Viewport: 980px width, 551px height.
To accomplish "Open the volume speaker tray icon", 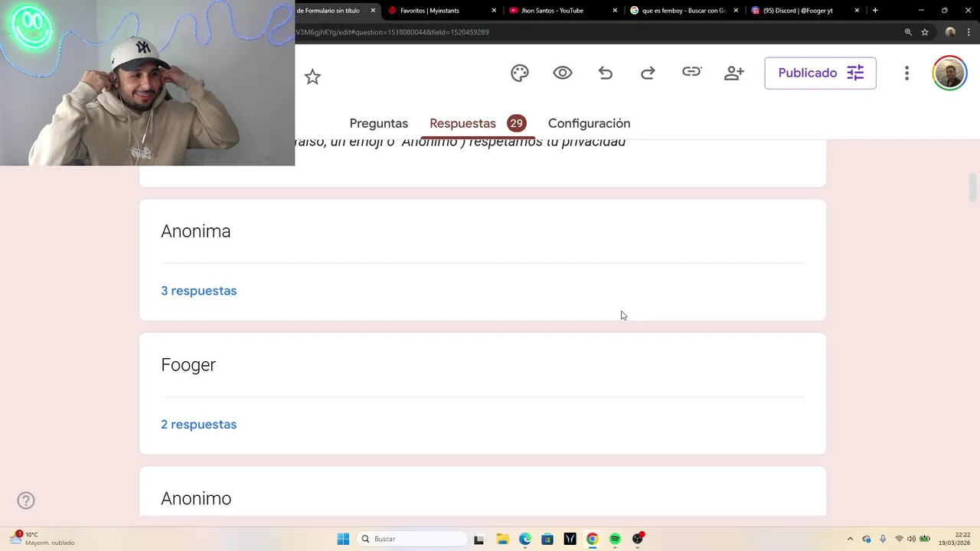I will (911, 539).
